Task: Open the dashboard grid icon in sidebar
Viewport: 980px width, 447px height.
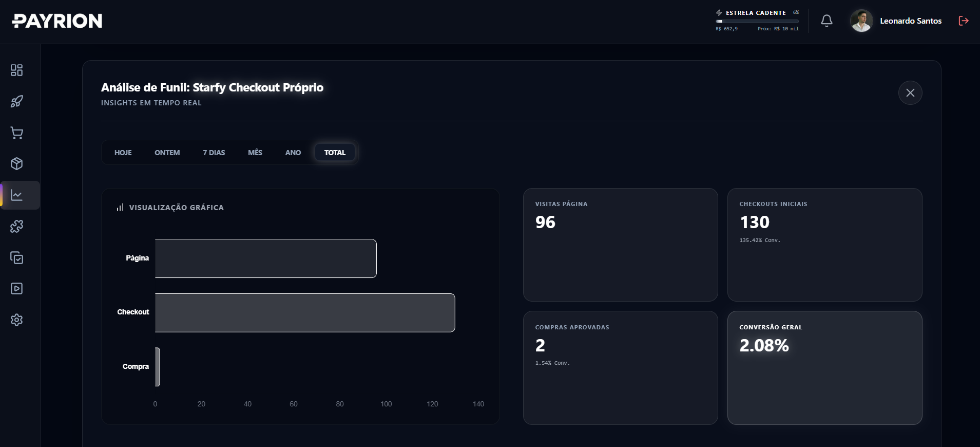Action: pyautogui.click(x=16, y=70)
